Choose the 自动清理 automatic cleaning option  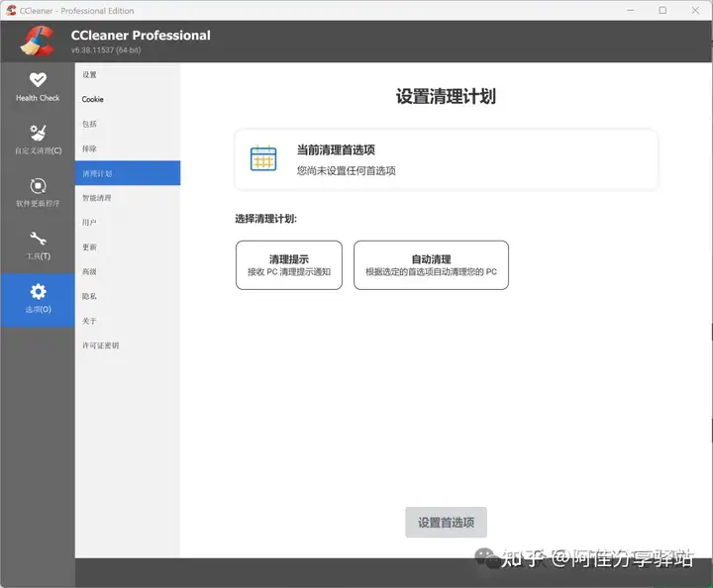click(431, 265)
